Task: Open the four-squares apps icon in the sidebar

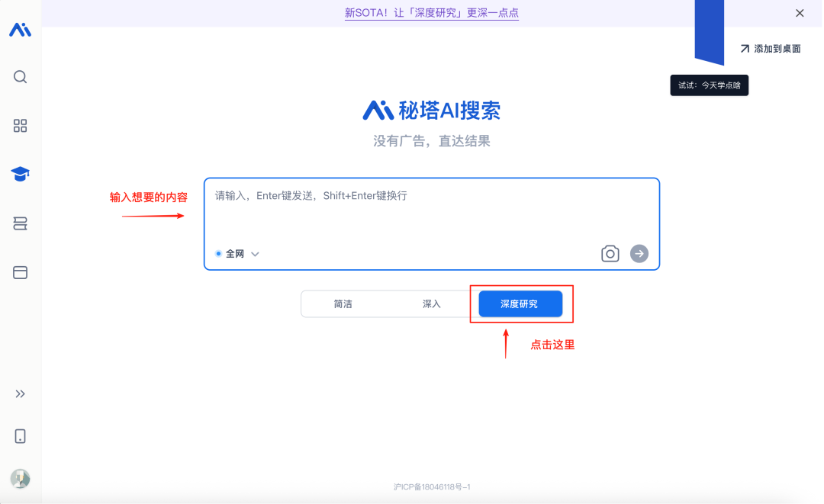Action: click(20, 126)
